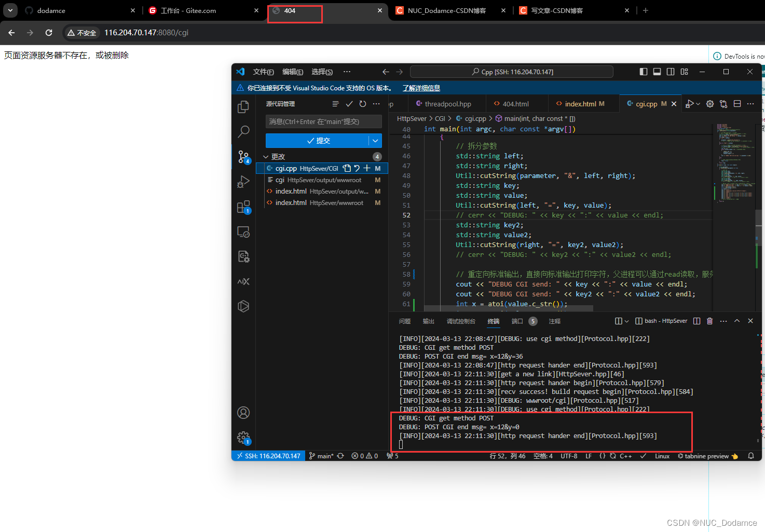
Task: Click the commit checkmark in source control header
Action: [x=349, y=104]
